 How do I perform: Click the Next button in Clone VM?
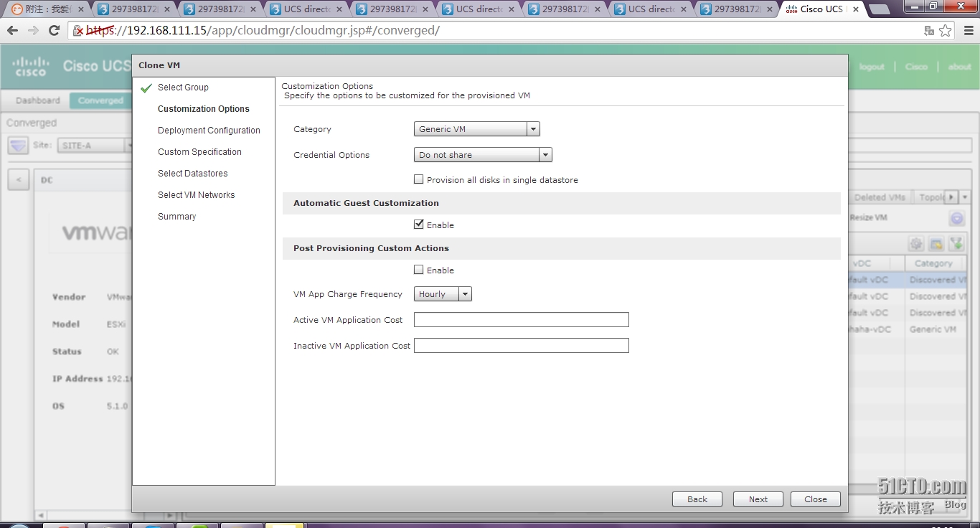[758, 499]
